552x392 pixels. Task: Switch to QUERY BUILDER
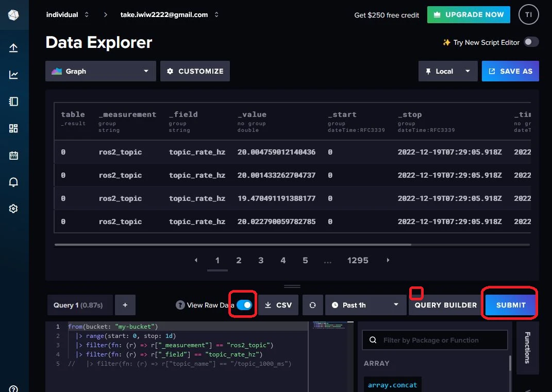pos(446,305)
